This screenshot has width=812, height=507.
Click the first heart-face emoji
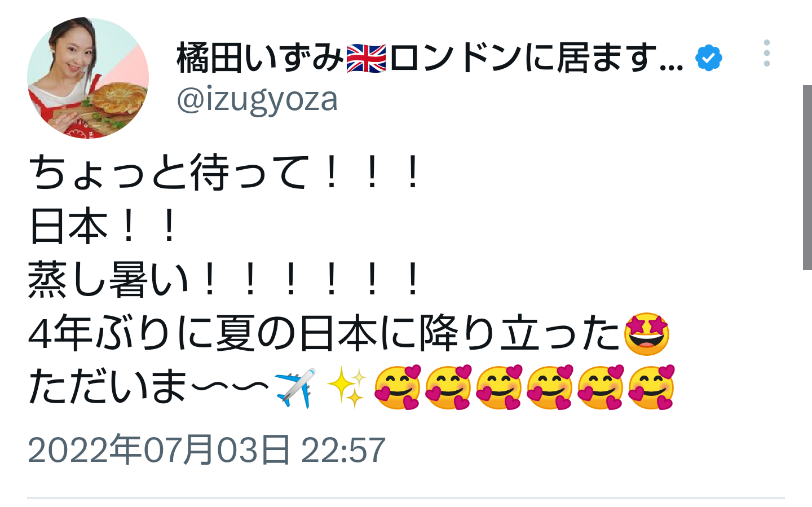pos(398,387)
